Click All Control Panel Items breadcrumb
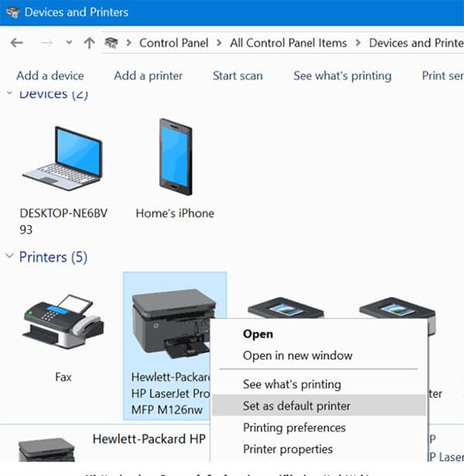This screenshot has width=464, height=476. point(288,43)
